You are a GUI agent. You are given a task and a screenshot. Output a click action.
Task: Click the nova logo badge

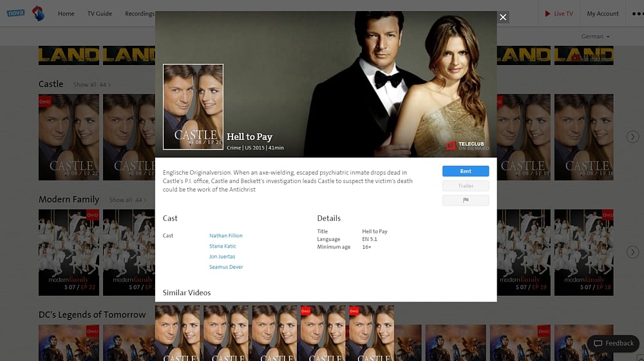pos(15,13)
